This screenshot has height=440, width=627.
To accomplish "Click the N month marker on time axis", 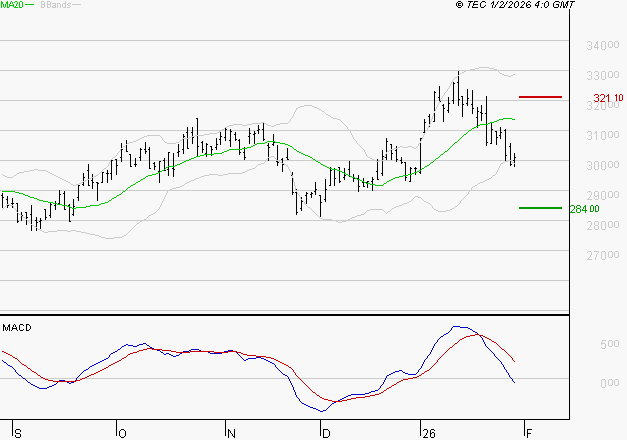I will tap(231, 434).
